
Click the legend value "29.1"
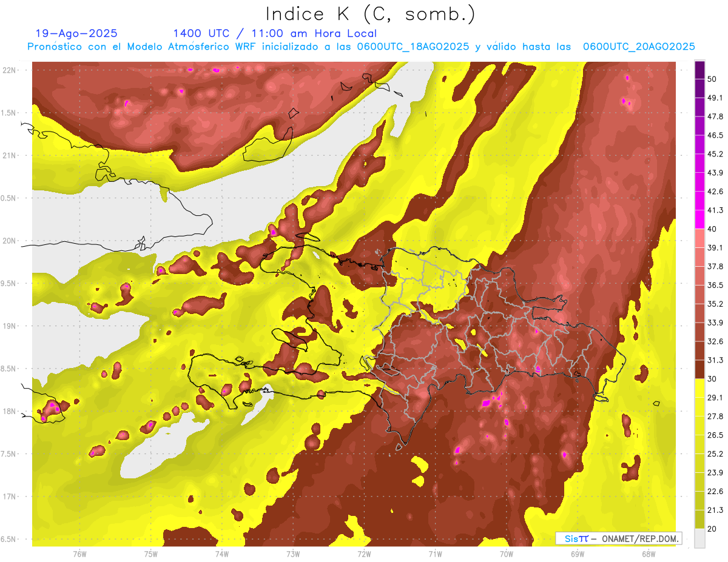[715, 397]
